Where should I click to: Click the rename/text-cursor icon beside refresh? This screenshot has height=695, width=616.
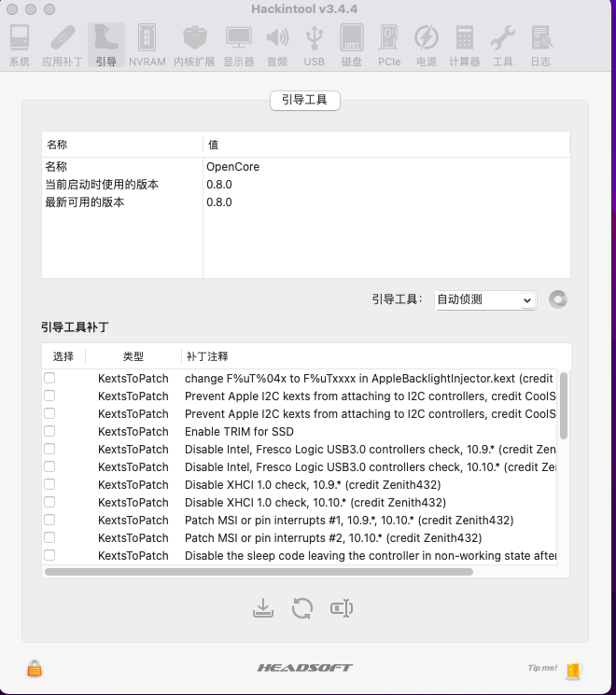pos(342,608)
